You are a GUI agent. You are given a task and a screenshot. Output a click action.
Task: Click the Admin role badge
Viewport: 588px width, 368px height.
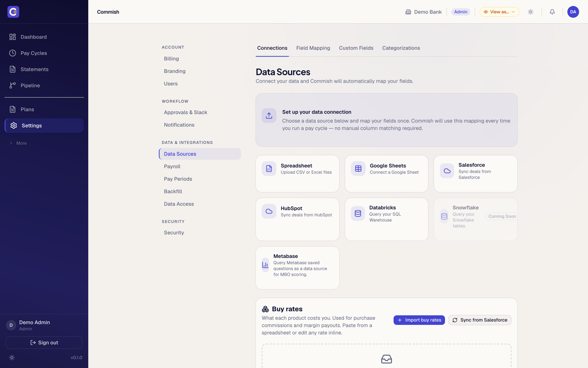coord(460,12)
